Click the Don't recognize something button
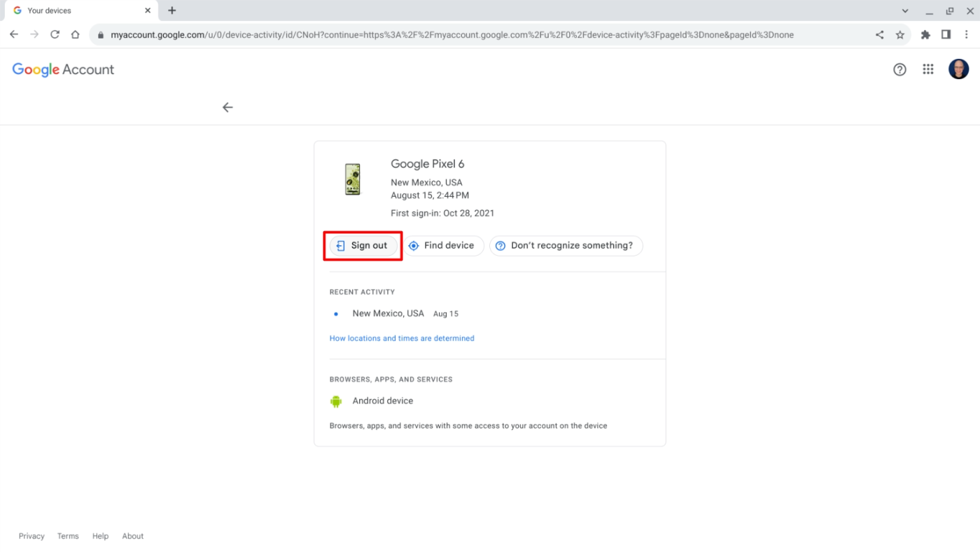This screenshot has height=552, width=980. point(566,245)
